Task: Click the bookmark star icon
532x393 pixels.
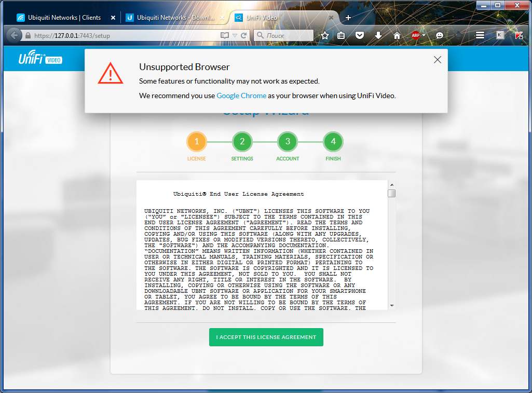Action: [x=325, y=35]
